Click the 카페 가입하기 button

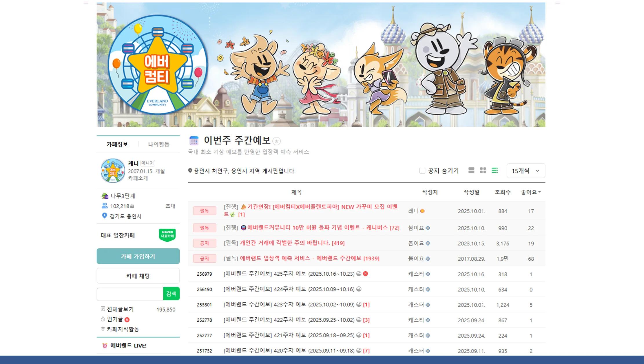pos(138,256)
